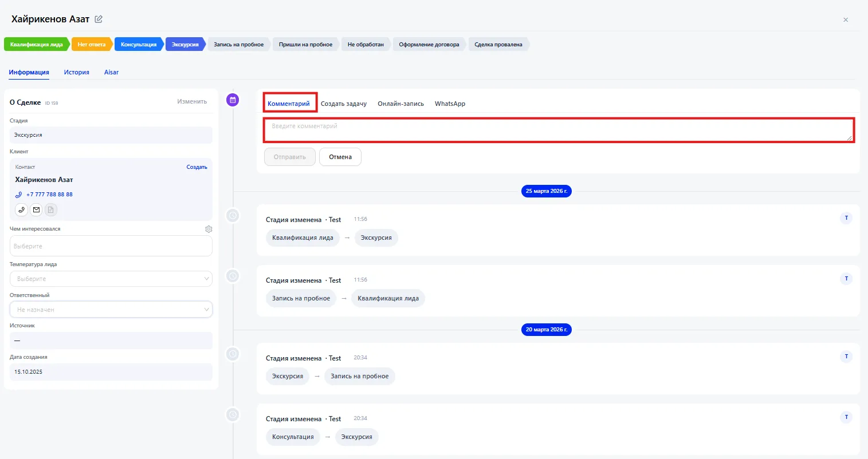The height and width of the screenshot is (459, 868).
Task: Open settings gear for Чем интересовался field
Action: (x=209, y=229)
